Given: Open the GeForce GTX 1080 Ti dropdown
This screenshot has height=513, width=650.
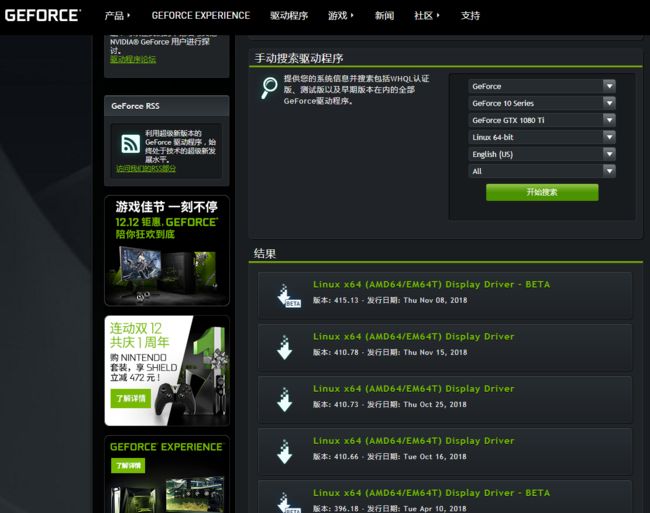Looking at the screenshot, I should point(542,120).
